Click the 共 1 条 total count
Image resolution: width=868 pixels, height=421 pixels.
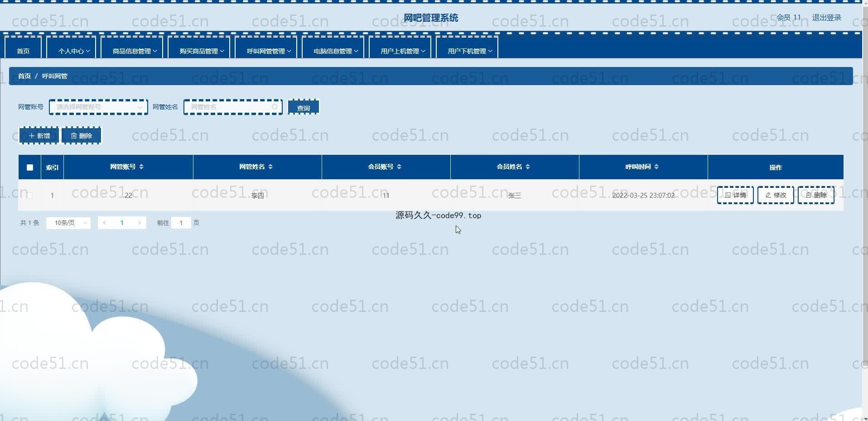coord(29,223)
